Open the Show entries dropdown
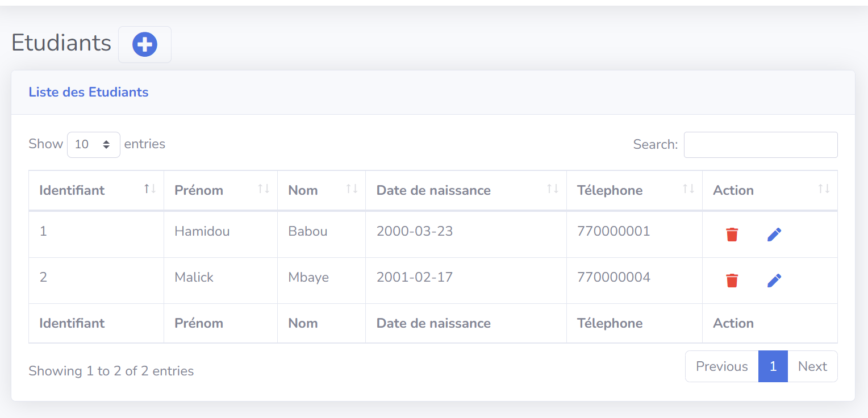The width and height of the screenshot is (868, 418). [93, 144]
